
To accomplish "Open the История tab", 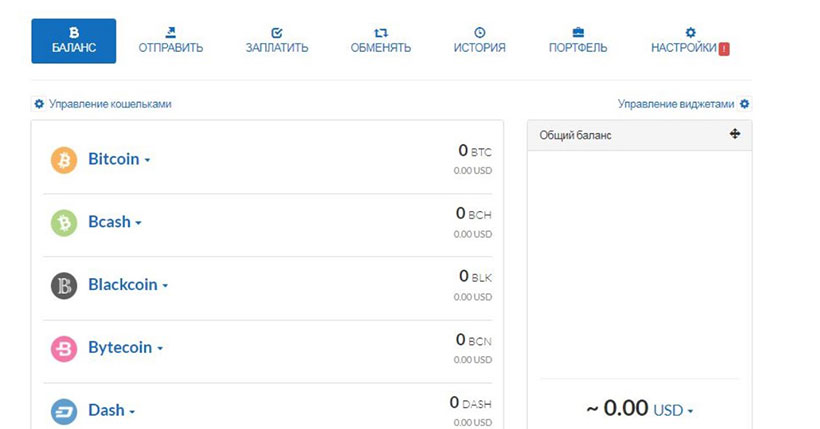I will coord(480,41).
